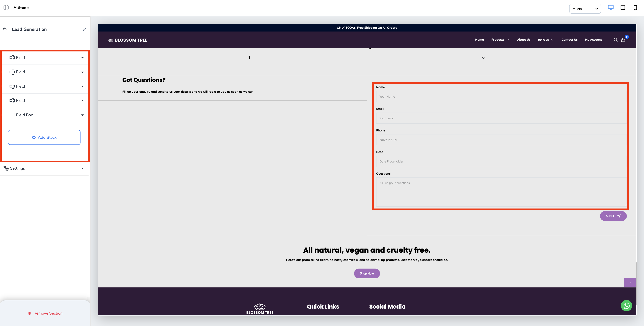Toggle sidebar panel icon top-left
Screen dimensions: 644x326
click(x=6, y=8)
